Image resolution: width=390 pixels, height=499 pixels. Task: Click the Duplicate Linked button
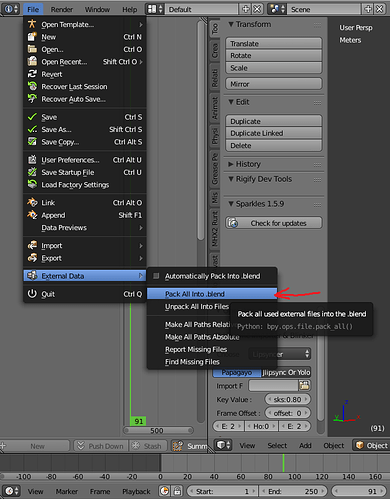(x=274, y=133)
